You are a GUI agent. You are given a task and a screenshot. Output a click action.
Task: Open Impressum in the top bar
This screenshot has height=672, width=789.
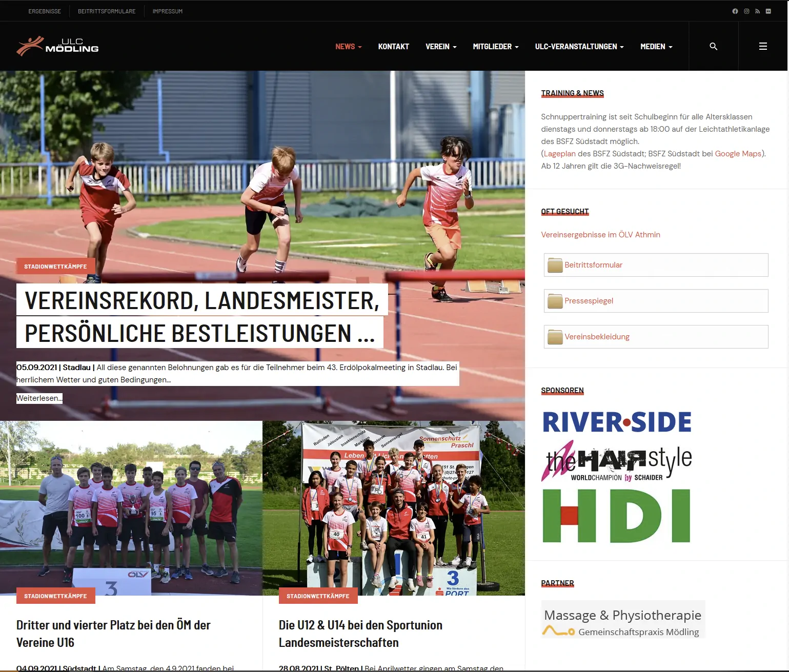click(x=168, y=11)
